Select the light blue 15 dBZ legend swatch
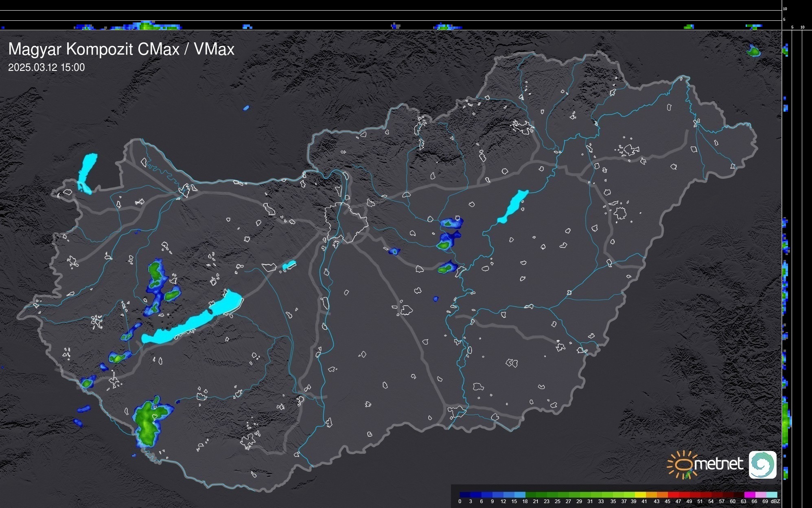The width and height of the screenshot is (812, 508). (x=520, y=495)
